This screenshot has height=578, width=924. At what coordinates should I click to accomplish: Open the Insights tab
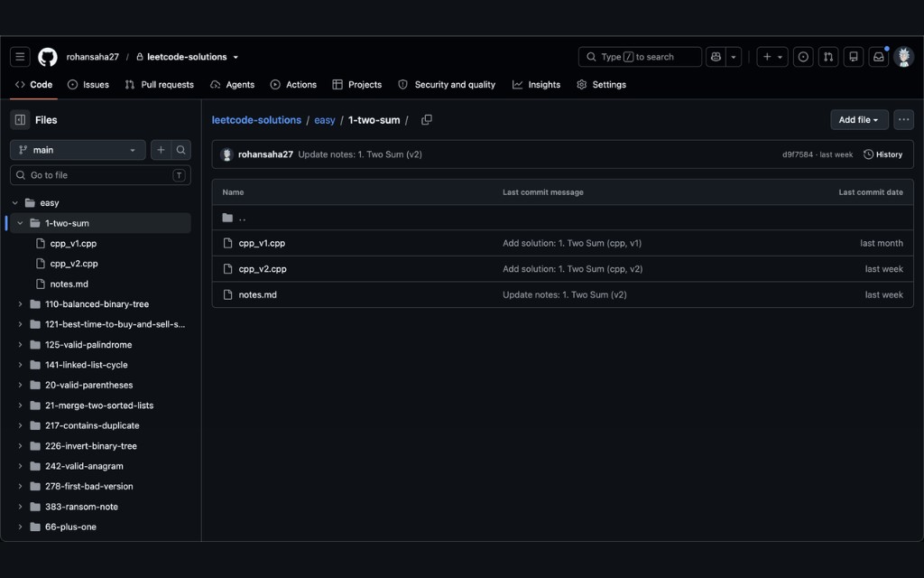tap(536, 84)
